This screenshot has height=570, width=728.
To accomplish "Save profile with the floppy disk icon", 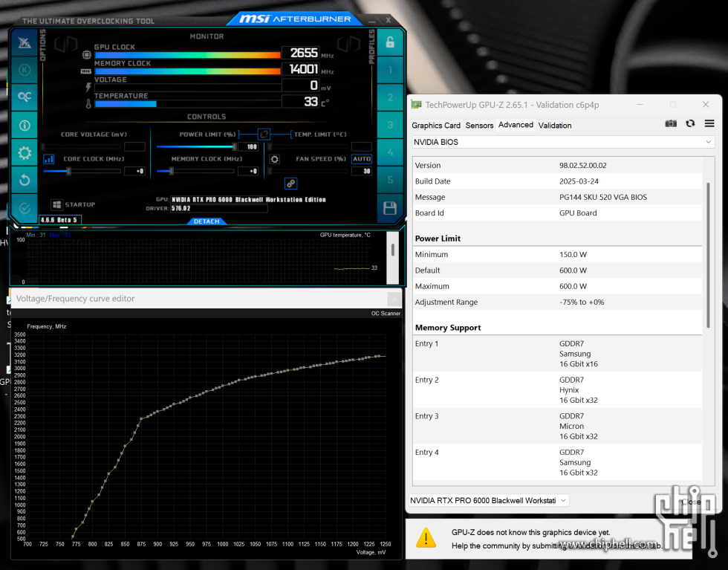I will [390, 208].
